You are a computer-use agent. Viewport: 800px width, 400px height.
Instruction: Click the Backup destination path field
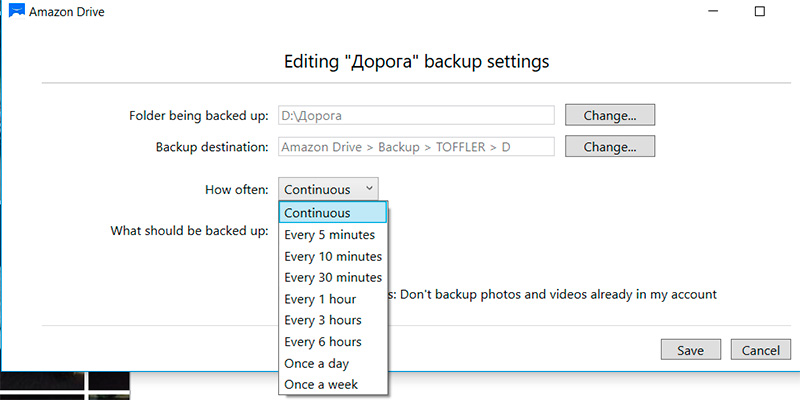[x=415, y=147]
